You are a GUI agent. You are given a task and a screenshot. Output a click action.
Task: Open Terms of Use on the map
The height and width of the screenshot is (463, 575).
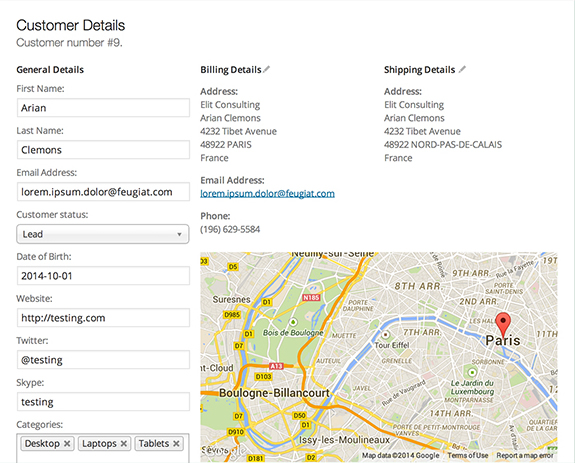point(468,455)
